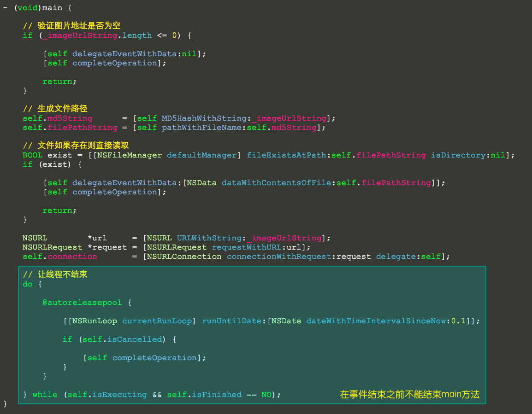Click "pathWithFileName:" method call
Image resolution: width=532 pixels, height=414 pixels.
(204, 128)
